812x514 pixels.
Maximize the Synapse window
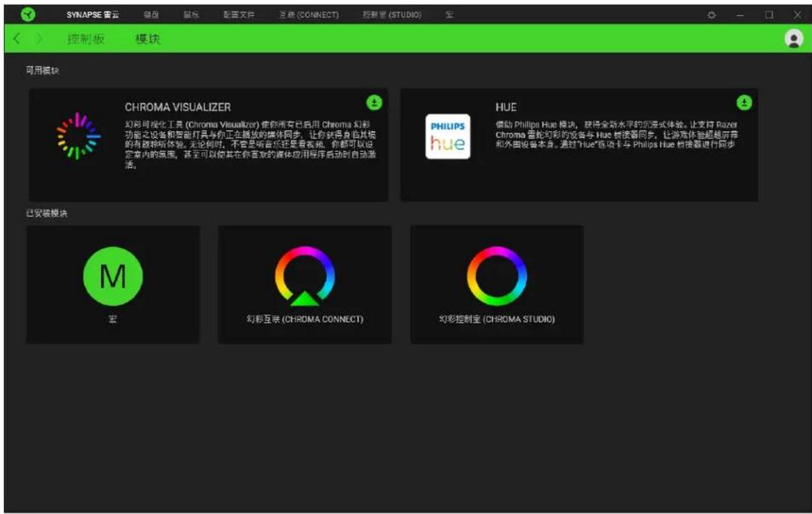769,15
